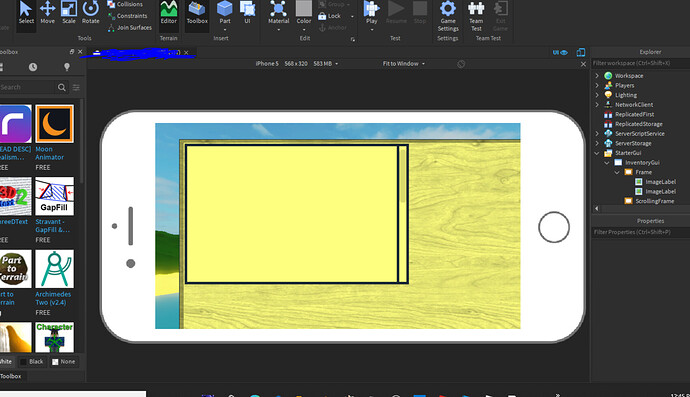Open the Archimedes Two (v2.4) link
The height and width of the screenshot is (397, 690).
coord(53,298)
